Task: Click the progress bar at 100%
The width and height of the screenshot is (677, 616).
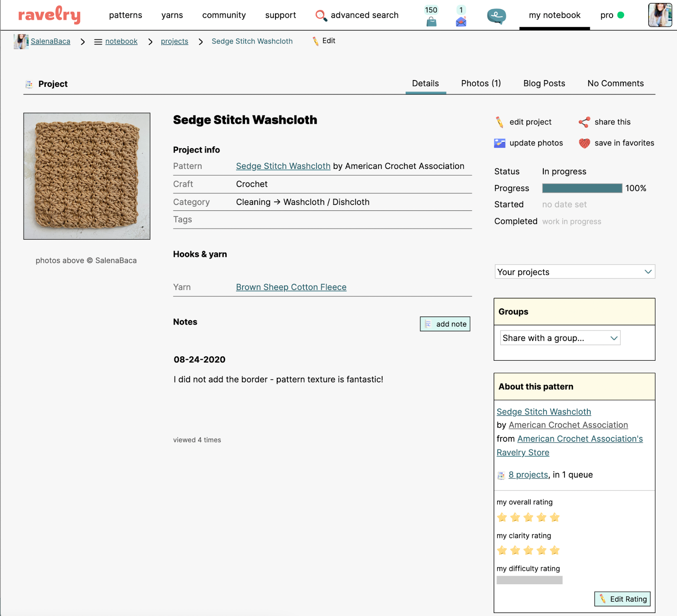Action: (x=582, y=188)
